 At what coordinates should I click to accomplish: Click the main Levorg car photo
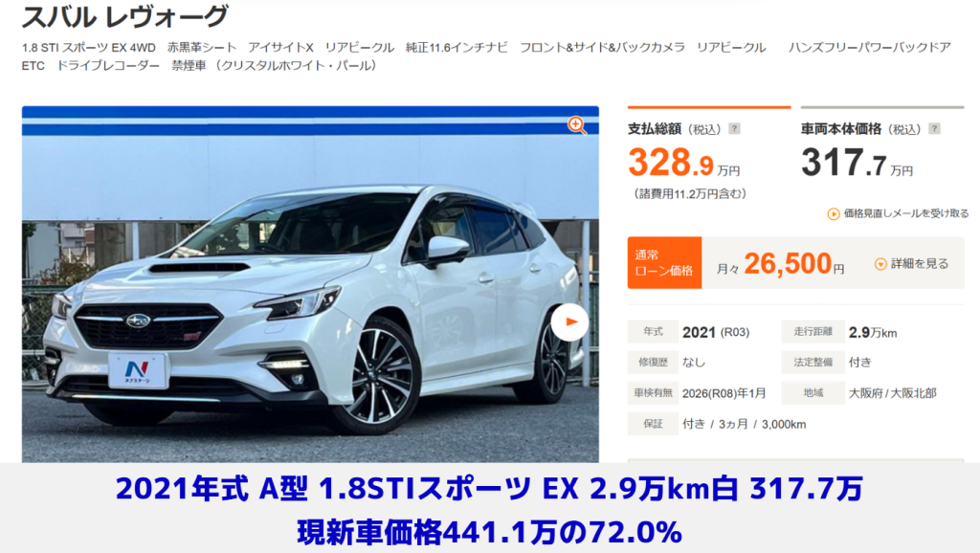310,284
